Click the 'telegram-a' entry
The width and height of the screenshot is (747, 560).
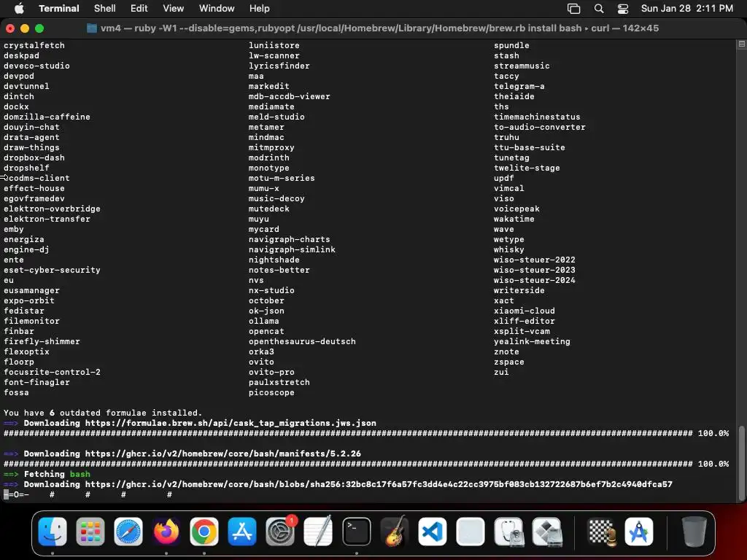519,86
